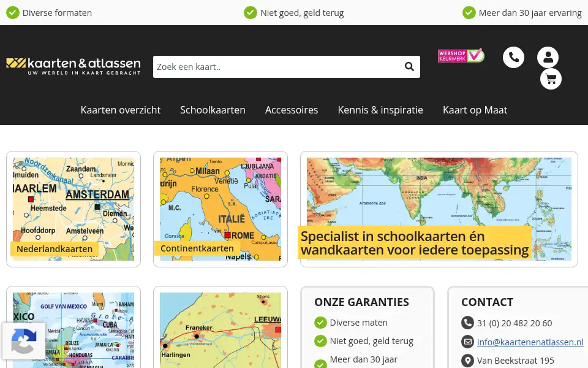
Task: Open the phone contact icon in header
Action: click(513, 58)
